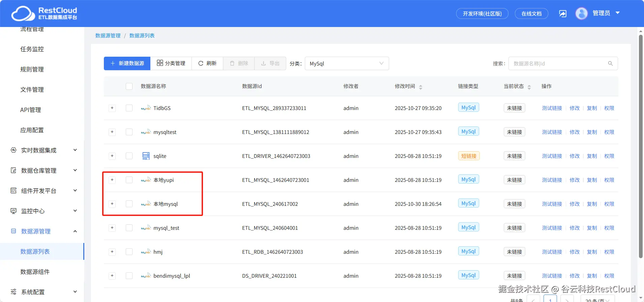This screenshot has height=302, width=644.
Task: Click the monitoring center sidebar icon
Action: pos(13,211)
